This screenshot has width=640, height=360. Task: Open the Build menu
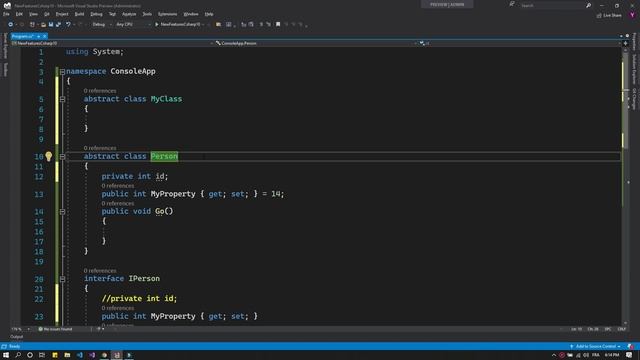[x=79, y=14]
